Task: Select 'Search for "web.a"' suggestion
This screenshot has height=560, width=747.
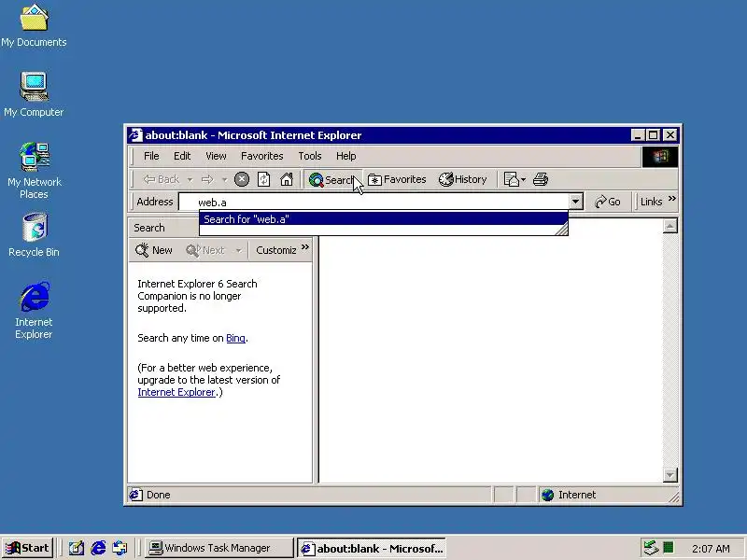Action: point(384,219)
